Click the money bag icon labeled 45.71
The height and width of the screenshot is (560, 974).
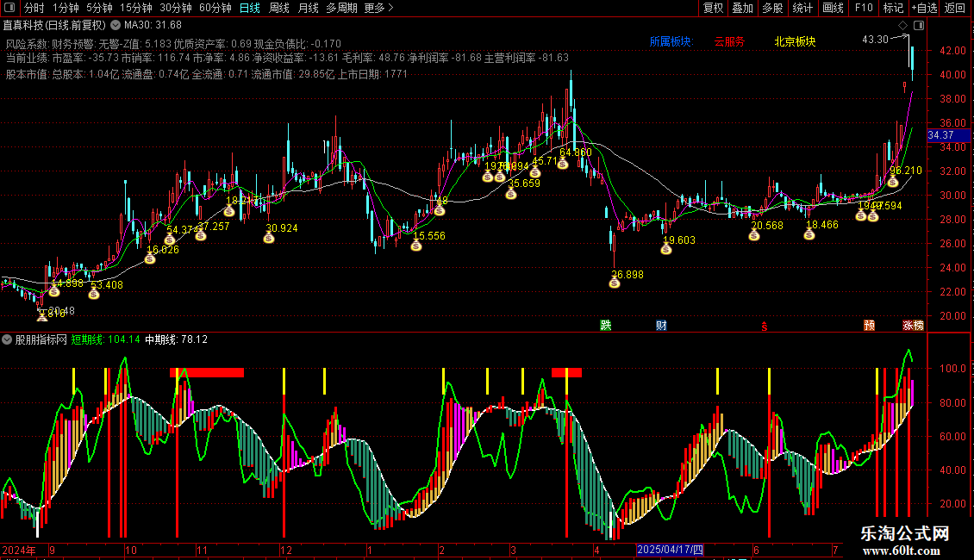point(534,172)
